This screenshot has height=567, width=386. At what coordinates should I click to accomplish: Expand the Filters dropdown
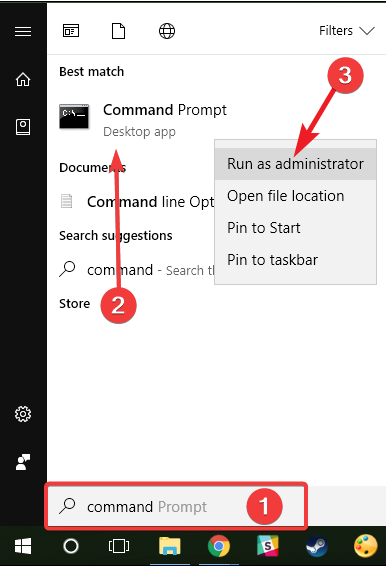pos(347,31)
